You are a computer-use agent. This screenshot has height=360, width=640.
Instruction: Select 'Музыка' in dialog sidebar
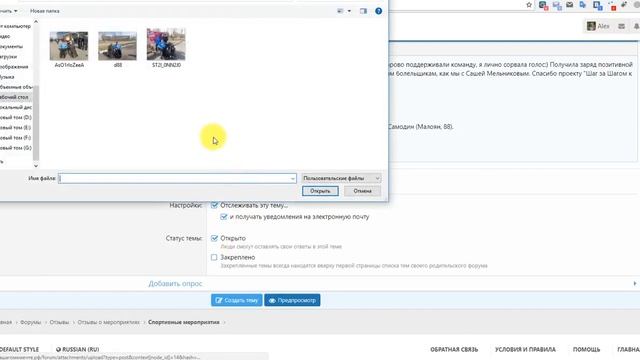[x=8, y=77]
